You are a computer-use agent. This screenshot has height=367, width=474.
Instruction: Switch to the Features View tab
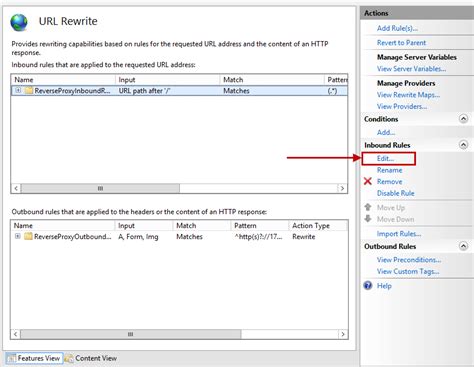(x=34, y=358)
